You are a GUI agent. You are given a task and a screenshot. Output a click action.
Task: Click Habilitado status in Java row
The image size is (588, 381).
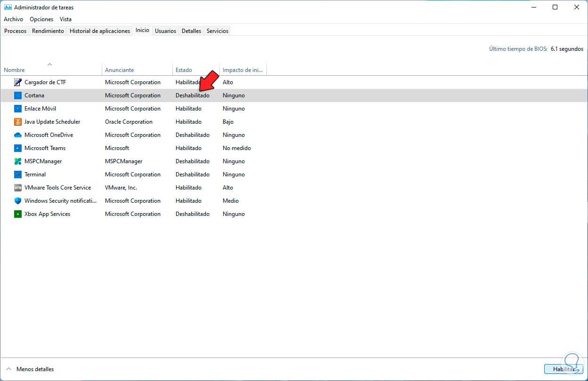click(x=188, y=122)
